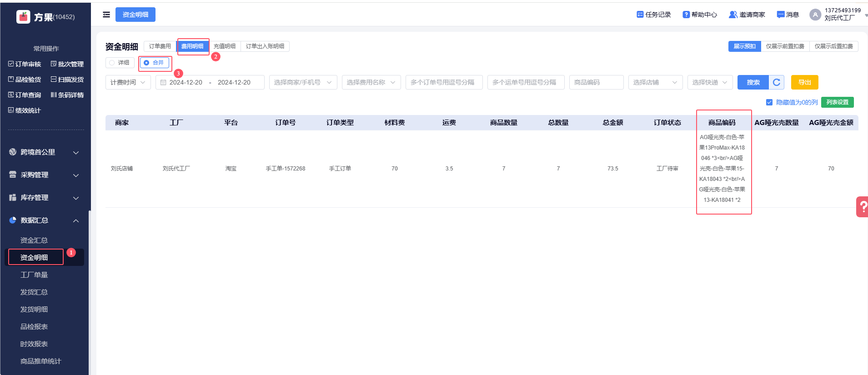Open the 帮助中心 help center icon
The height and width of the screenshot is (375, 868).
686,15
